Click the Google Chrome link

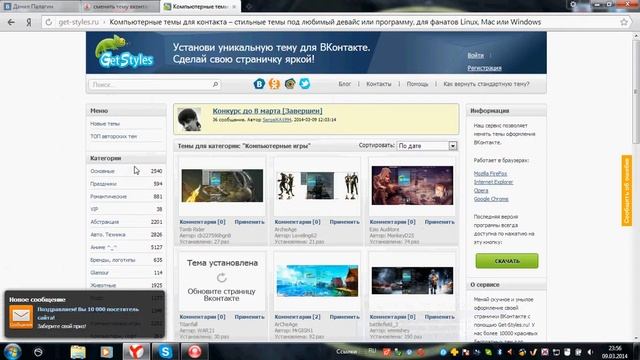coord(491,199)
